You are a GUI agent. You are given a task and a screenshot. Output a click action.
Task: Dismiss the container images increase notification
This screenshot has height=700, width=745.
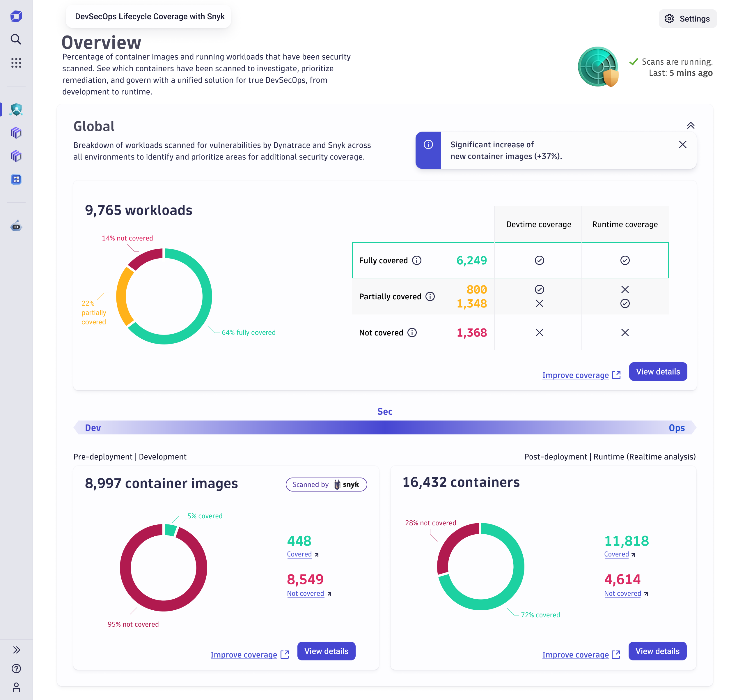pos(683,144)
